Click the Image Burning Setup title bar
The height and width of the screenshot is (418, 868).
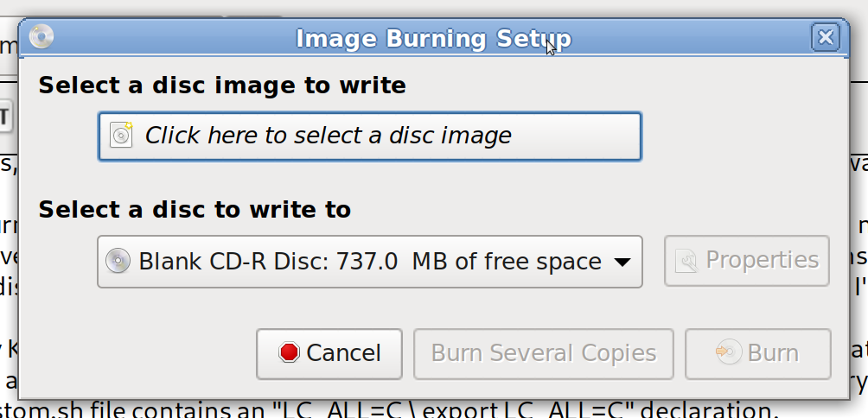tap(432, 38)
